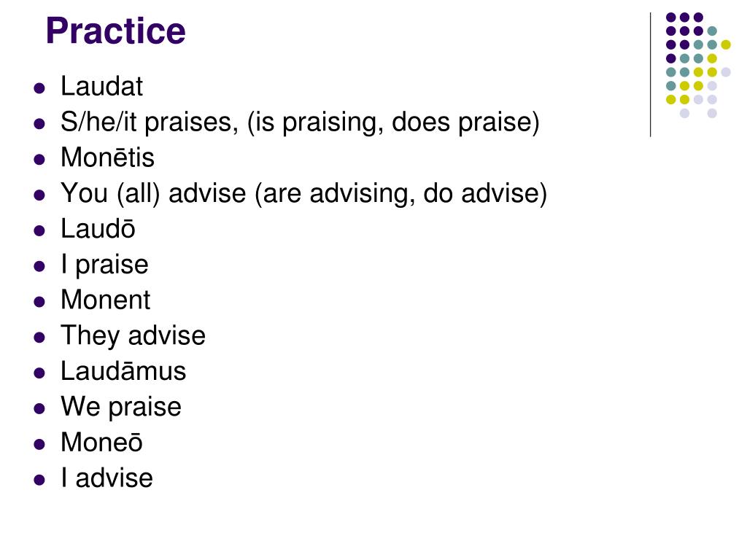The image size is (747, 560).
Task: Click the bullet next to Monent
Action: (39, 302)
